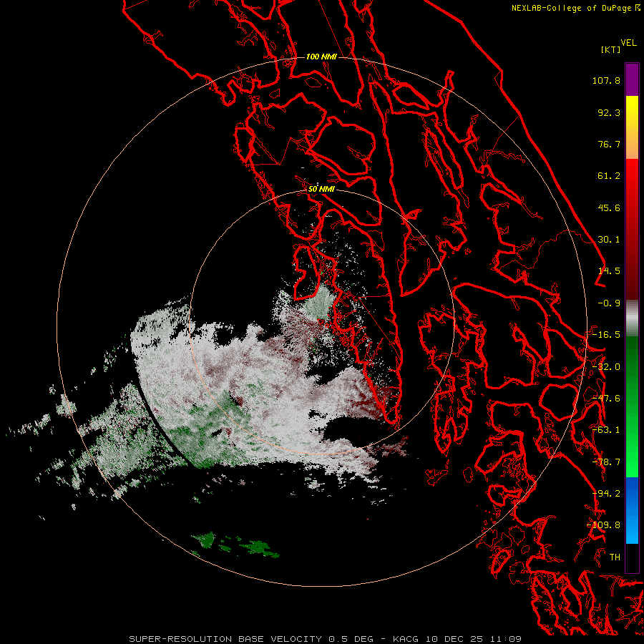Image resolution: width=644 pixels, height=644 pixels.
Task: Click the 92.3 velocity scale value
Action: [609, 112]
